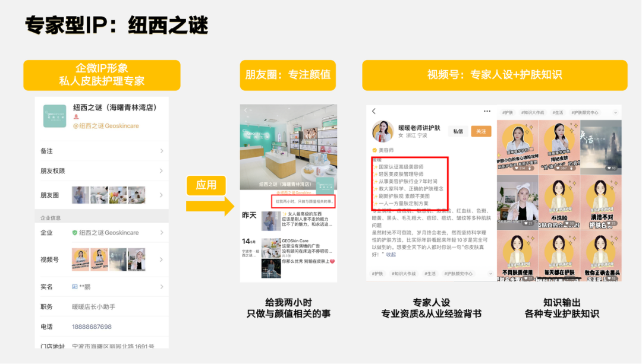Click the 女 浙江 宁波 profile location text
The width and height of the screenshot is (642, 364).
click(413, 135)
